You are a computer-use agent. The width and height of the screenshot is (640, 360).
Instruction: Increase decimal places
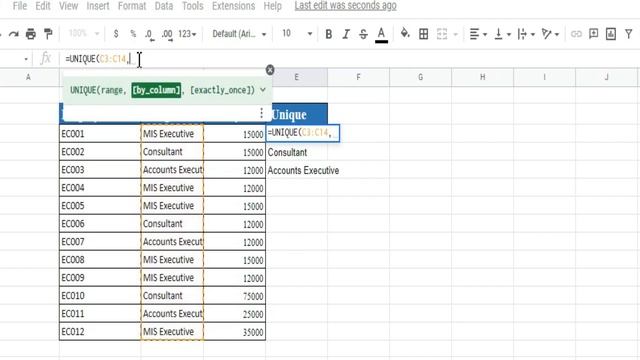(167, 34)
